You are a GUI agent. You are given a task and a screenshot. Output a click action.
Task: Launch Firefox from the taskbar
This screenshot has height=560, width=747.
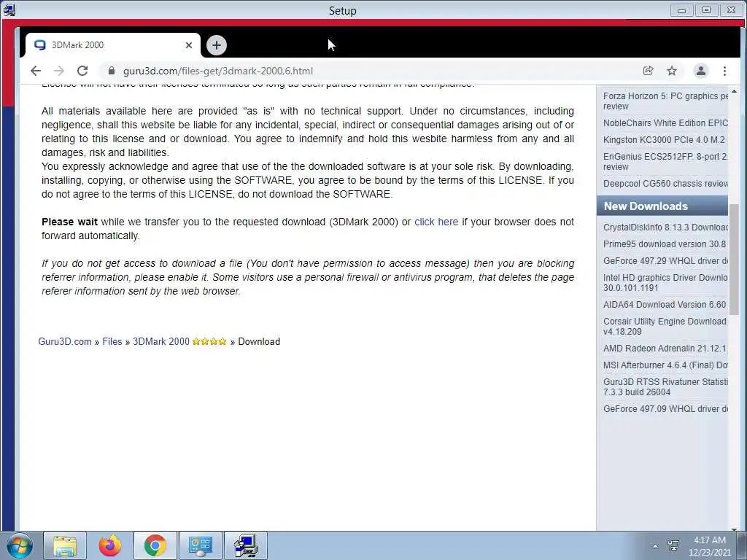pyautogui.click(x=110, y=545)
